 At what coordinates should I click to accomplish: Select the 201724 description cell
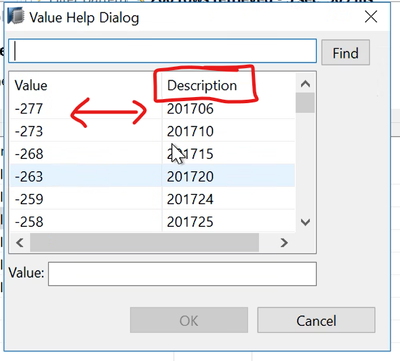point(228,199)
